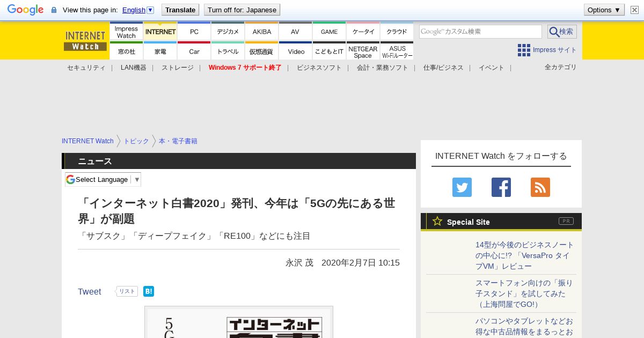Open the ビジネスソフト category

click(x=319, y=68)
